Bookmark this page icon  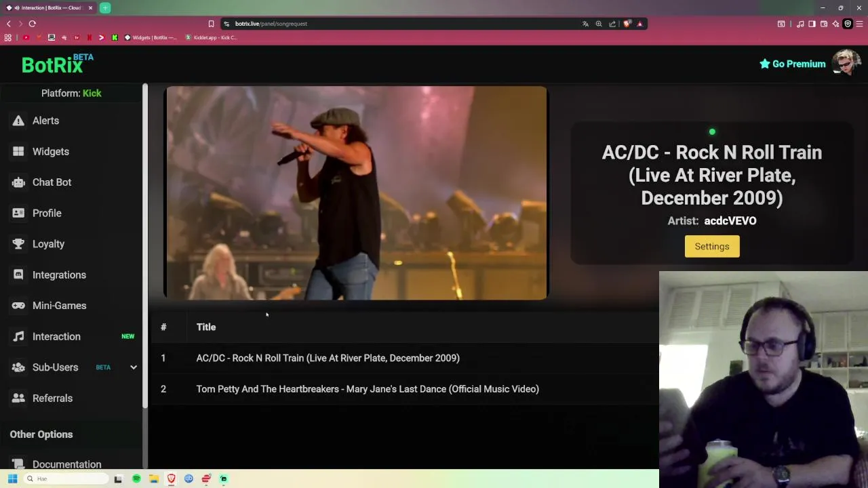[211, 24]
